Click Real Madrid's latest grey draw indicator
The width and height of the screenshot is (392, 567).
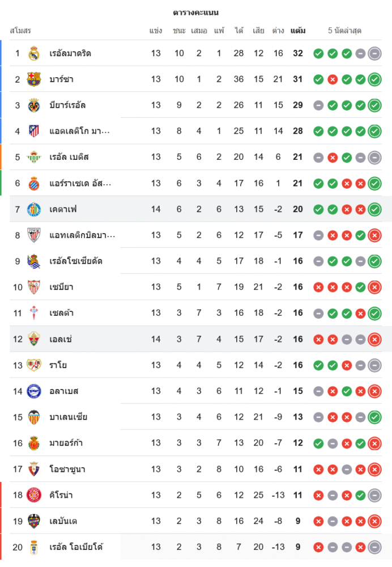pyautogui.click(x=374, y=54)
